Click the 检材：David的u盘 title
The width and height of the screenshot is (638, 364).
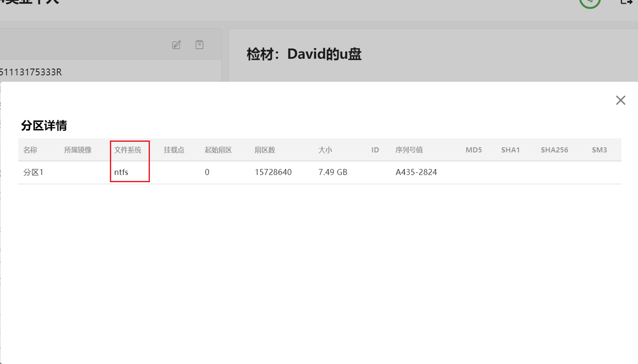304,54
